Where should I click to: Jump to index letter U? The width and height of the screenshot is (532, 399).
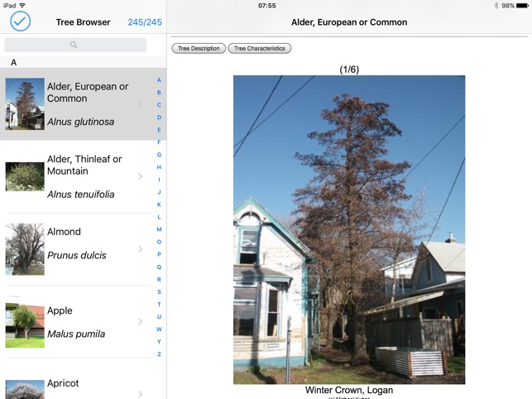click(159, 317)
